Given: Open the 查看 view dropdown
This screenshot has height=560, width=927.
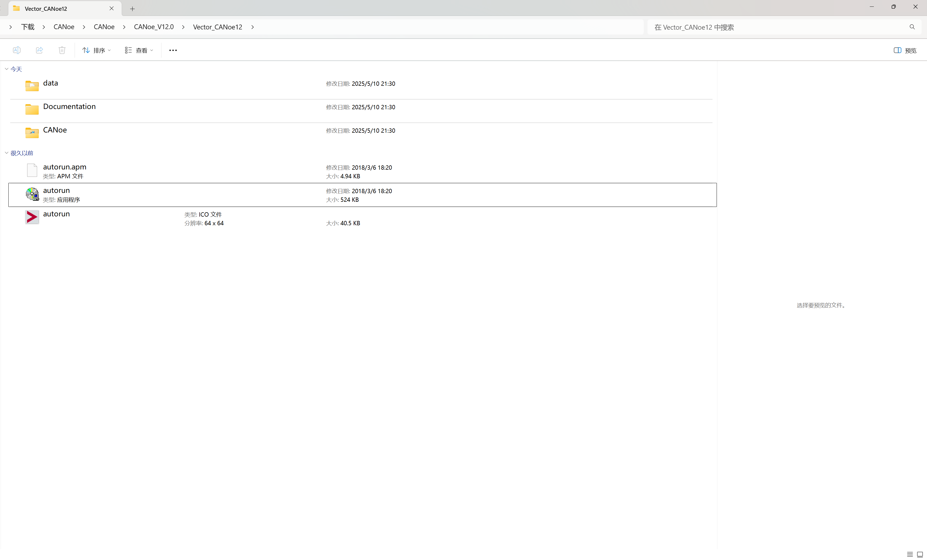Looking at the screenshot, I should coord(139,50).
